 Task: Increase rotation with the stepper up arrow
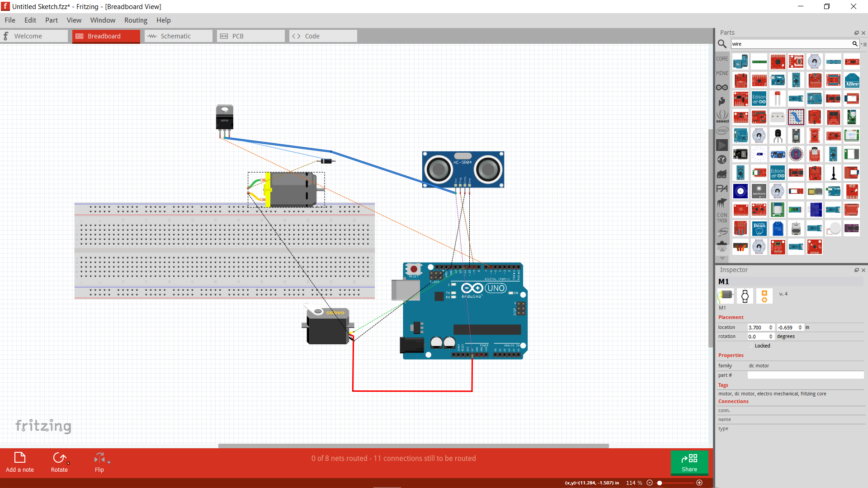(771, 334)
